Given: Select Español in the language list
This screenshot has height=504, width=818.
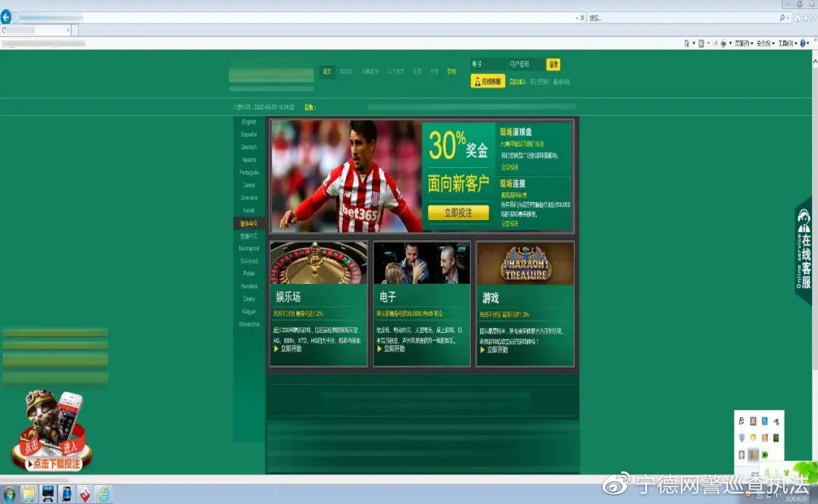Looking at the screenshot, I should click(249, 135).
